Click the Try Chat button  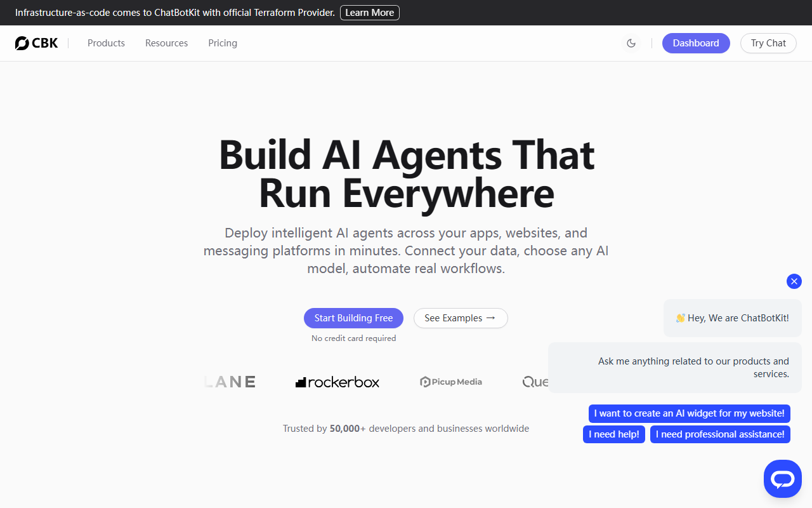tap(768, 43)
